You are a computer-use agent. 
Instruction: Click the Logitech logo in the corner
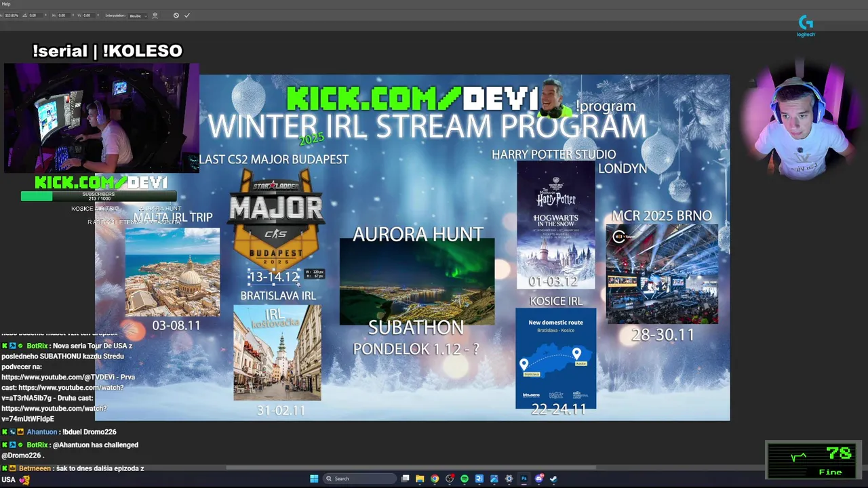coord(806,26)
